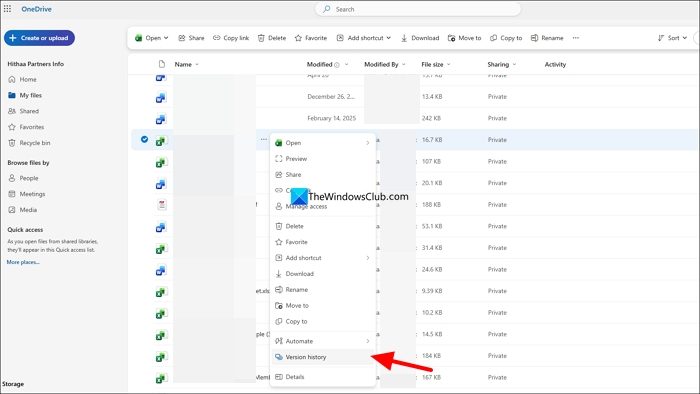Click the 9.39 KB file size cell
This screenshot has height=394, width=700.
click(432, 291)
